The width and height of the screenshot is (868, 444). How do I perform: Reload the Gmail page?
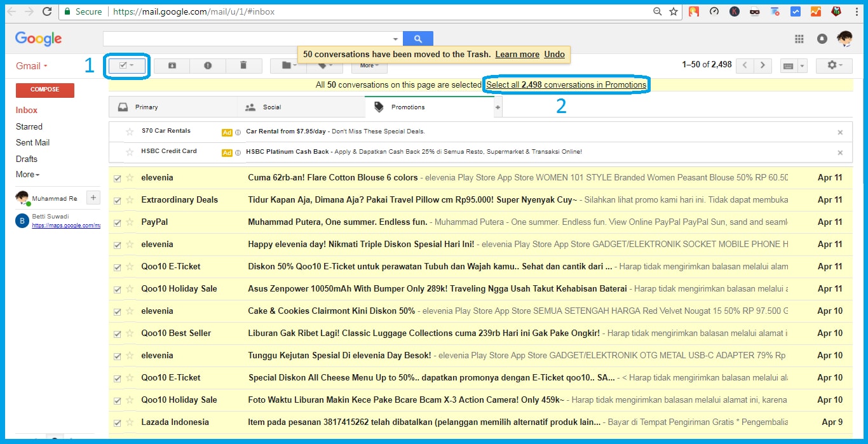(x=46, y=11)
